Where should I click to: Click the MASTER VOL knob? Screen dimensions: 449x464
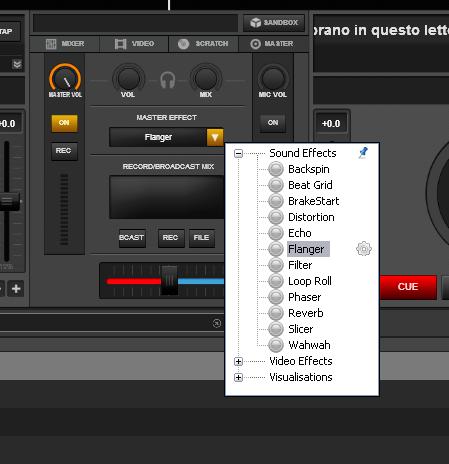65,79
